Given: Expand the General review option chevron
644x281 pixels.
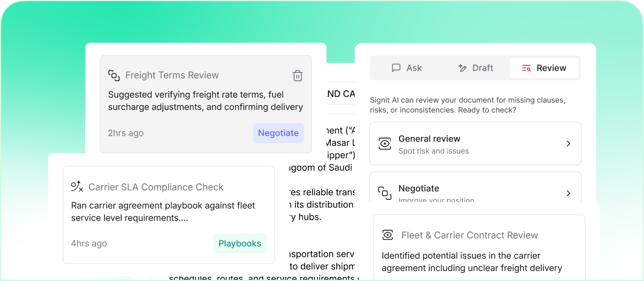Looking at the screenshot, I should (568, 143).
